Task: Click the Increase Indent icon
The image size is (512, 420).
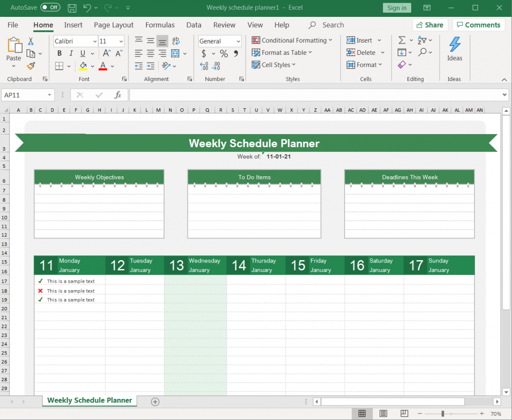Action: click(x=151, y=66)
